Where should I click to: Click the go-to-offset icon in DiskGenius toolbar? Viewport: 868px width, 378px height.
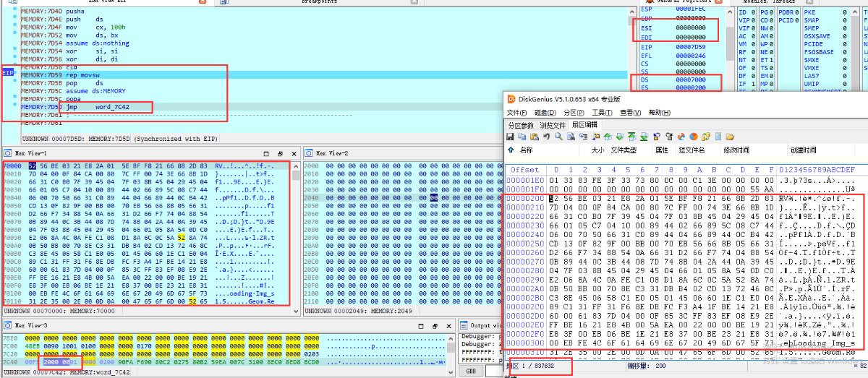click(x=584, y=136)
